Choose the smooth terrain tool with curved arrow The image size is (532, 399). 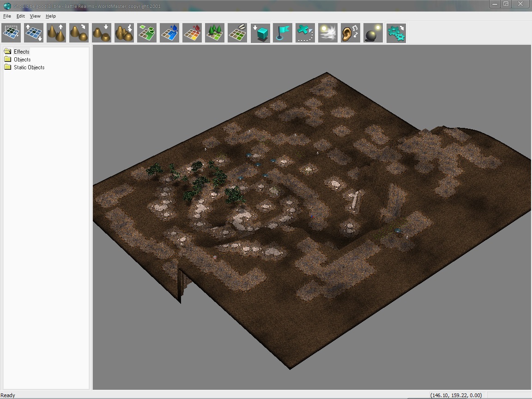(79, 33)
